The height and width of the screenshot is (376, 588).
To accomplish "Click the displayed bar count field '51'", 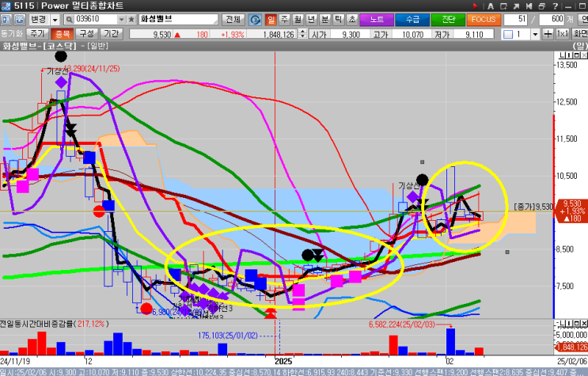I will [516, 20].
